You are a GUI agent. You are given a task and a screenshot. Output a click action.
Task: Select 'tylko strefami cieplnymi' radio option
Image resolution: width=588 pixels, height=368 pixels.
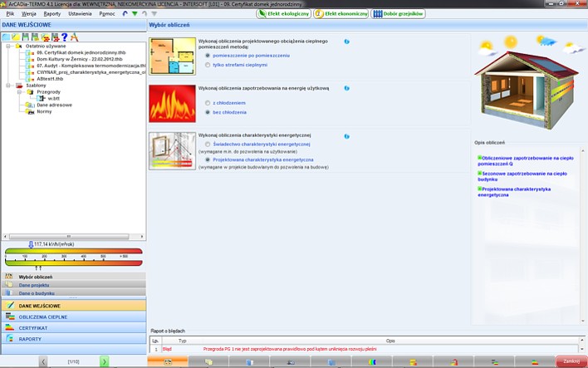[208, 65]
